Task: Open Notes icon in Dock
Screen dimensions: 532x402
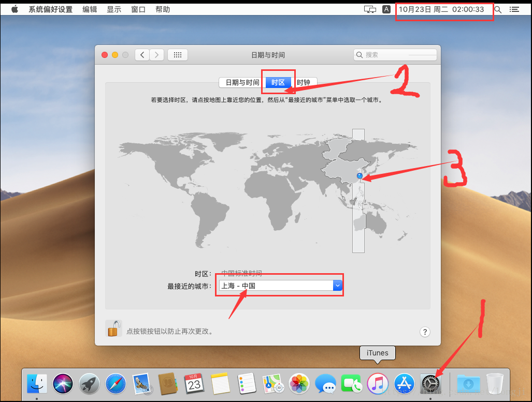Action: (x=221, y=384)
